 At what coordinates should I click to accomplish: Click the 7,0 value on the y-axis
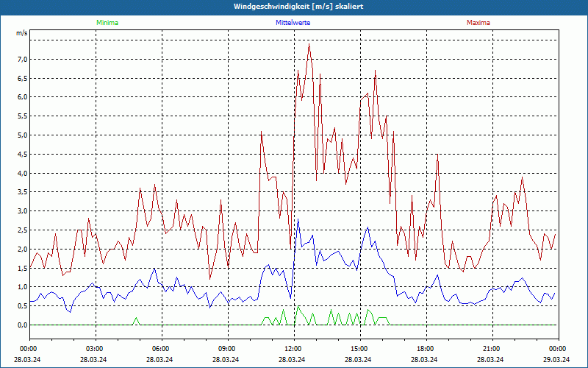tap(22, 59)
